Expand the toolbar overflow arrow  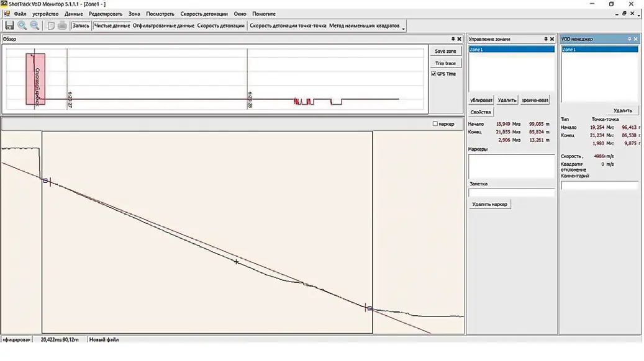404,28
